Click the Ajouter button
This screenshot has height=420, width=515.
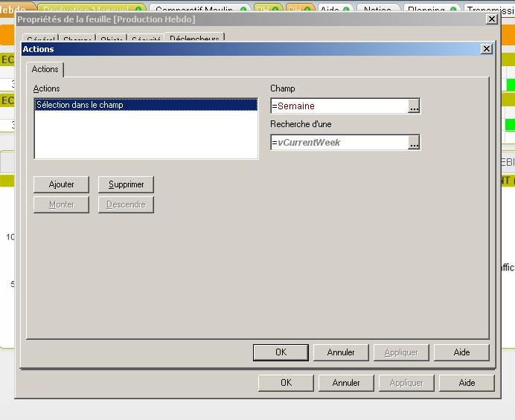pyautogui.click(x=61, y=184)
